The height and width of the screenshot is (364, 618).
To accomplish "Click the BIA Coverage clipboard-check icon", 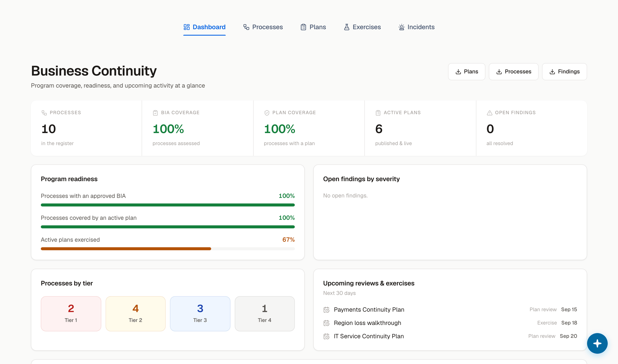I will 155,113.
